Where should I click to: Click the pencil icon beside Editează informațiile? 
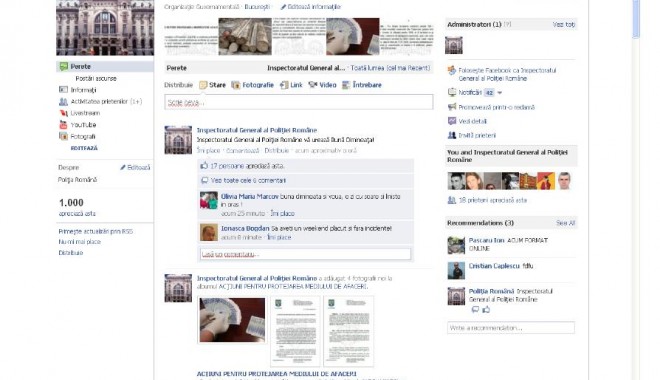click(x=283, y=7)
